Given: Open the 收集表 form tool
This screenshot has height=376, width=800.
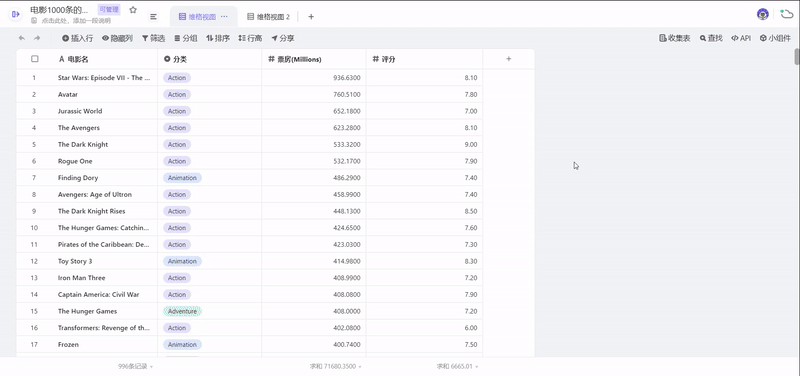Looking at the screenshot, I should (675, 38).
